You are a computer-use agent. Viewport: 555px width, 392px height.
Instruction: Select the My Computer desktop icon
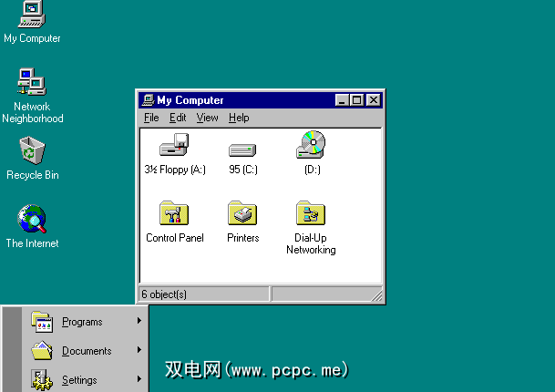click(x=32, y=15)
